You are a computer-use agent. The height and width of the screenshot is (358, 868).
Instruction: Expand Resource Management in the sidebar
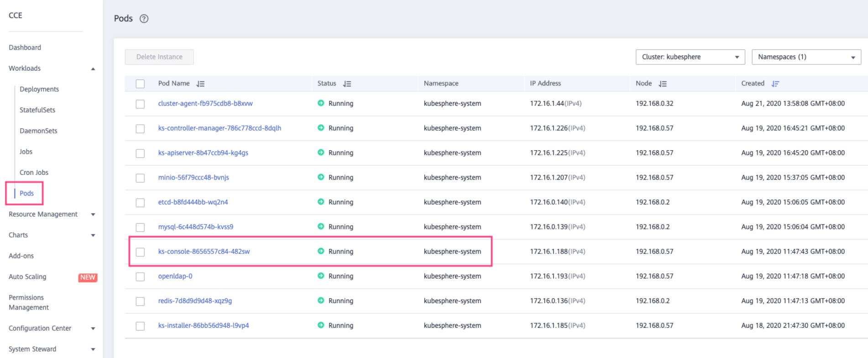pos(93,215)
